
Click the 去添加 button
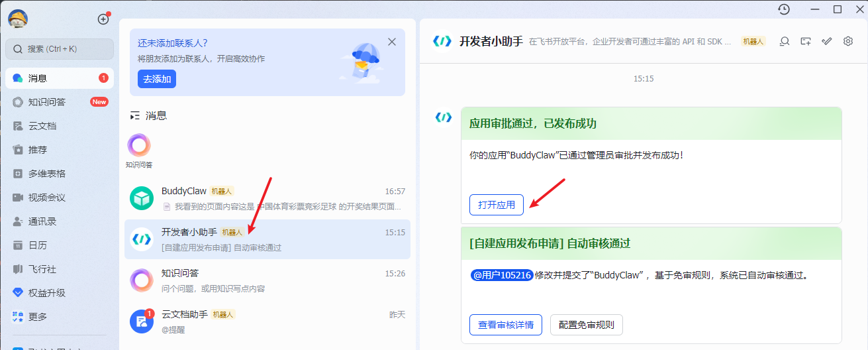pos(157,79)
